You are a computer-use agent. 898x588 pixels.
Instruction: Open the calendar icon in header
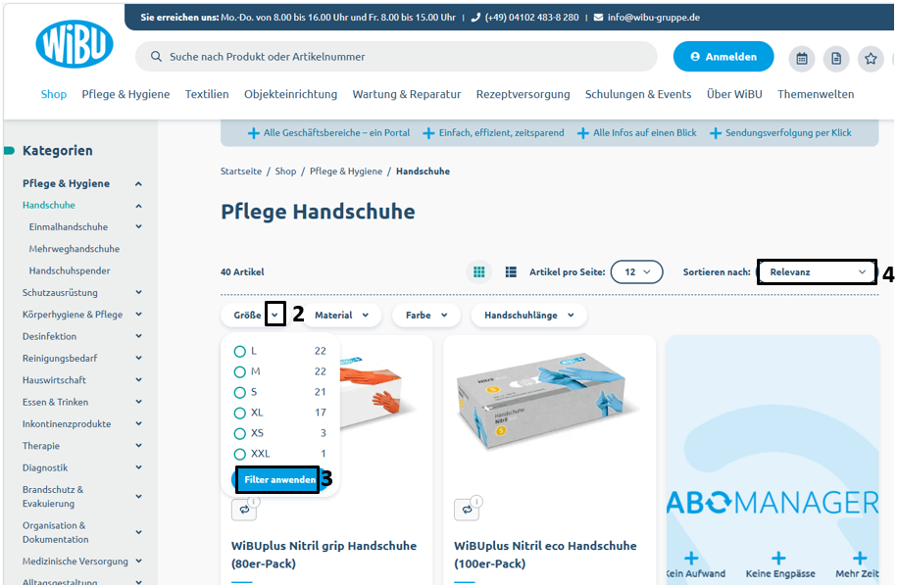[x=802, y=59]
